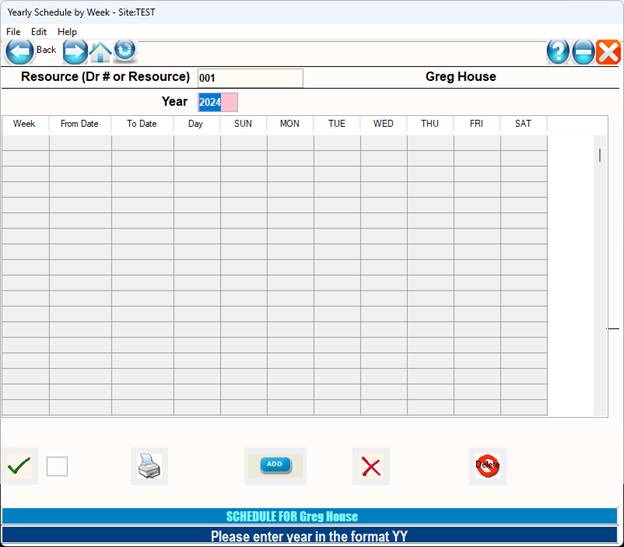Click the red X cancel icon
The width and height of the screenshot is (624, 547).
coord(371,466)
